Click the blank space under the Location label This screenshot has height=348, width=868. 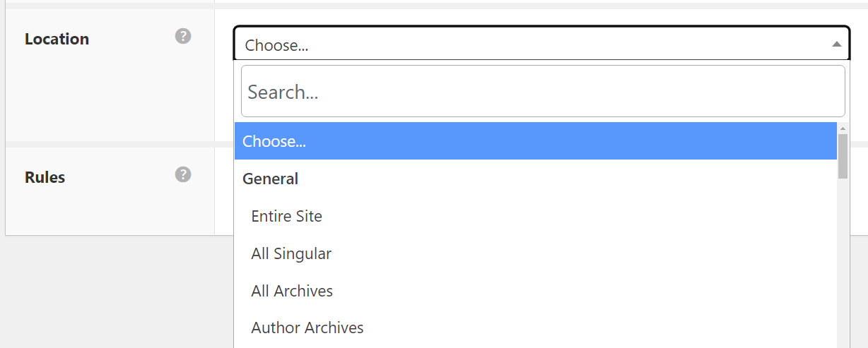(106, 99)
